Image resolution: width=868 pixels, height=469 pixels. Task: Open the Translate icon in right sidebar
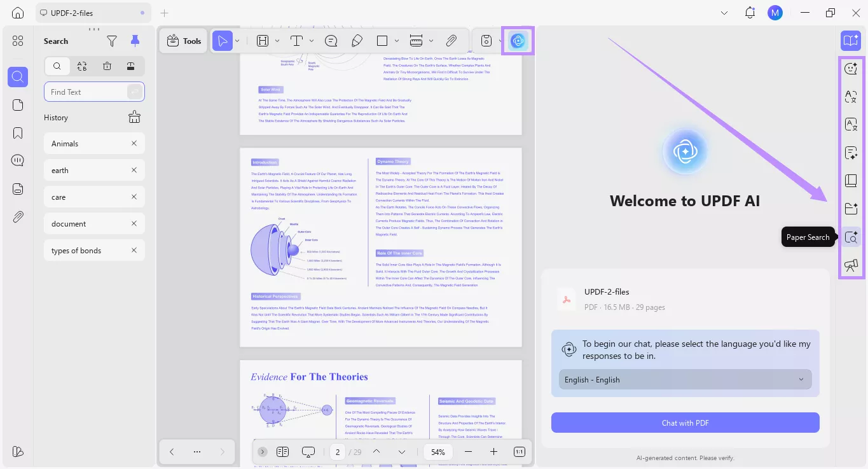pyautogui.click(x=851, y=97)
